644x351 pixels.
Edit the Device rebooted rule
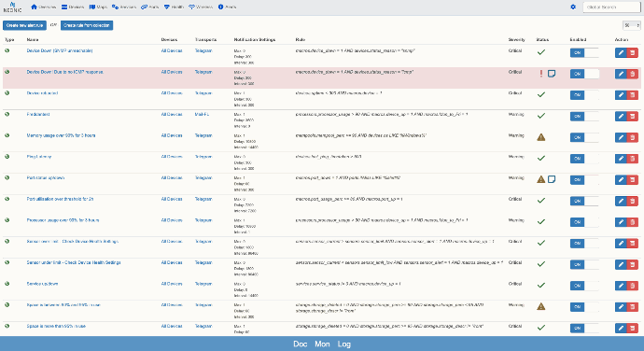[621, 95]
